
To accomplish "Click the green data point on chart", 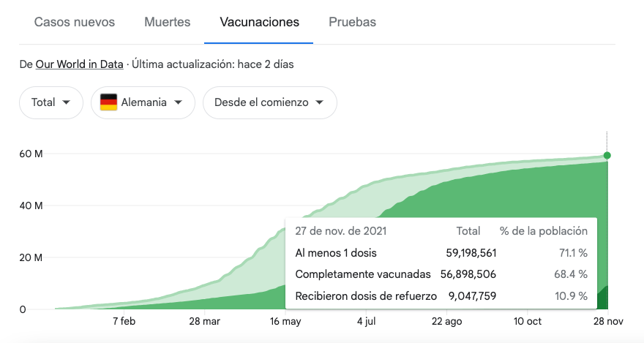I will click(607, 155).
